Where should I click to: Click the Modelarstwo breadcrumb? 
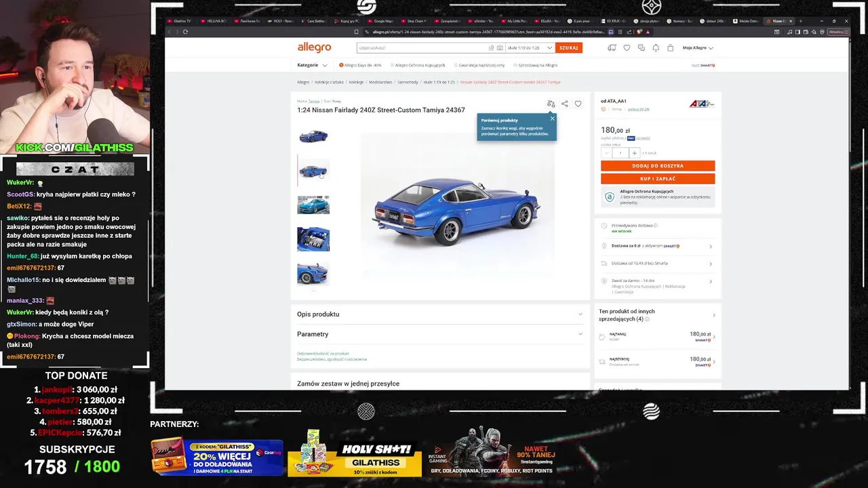(x=380, y=82)
